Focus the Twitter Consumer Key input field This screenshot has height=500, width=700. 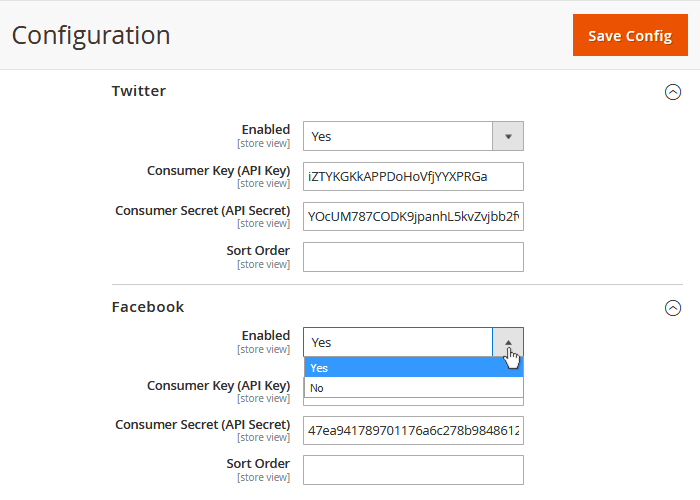[413, 176]
